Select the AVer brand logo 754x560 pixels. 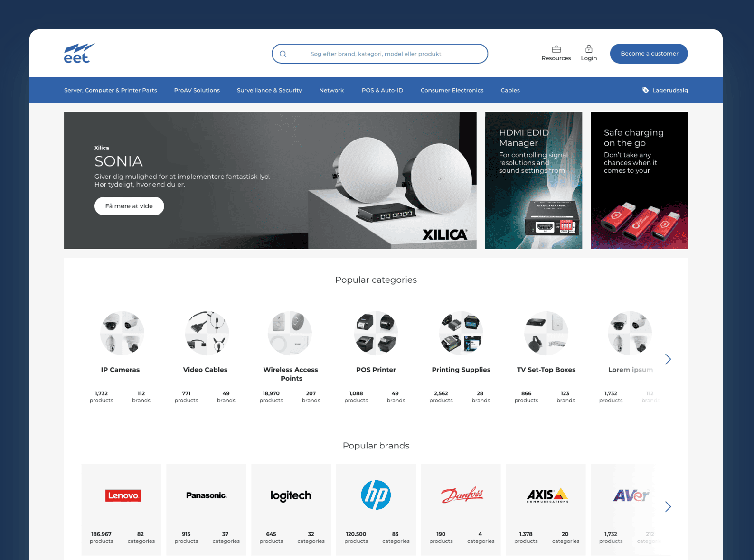click(631, 495)
